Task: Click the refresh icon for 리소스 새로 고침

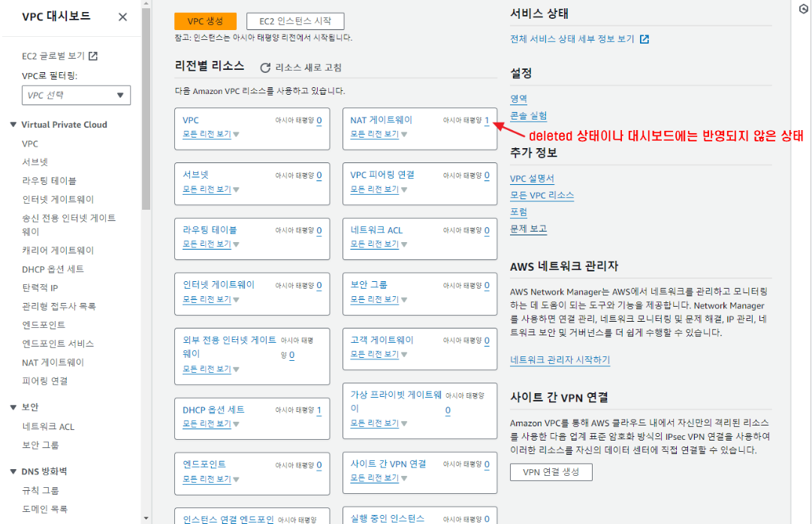Action: pyautogui.click(x=265, y=68)
